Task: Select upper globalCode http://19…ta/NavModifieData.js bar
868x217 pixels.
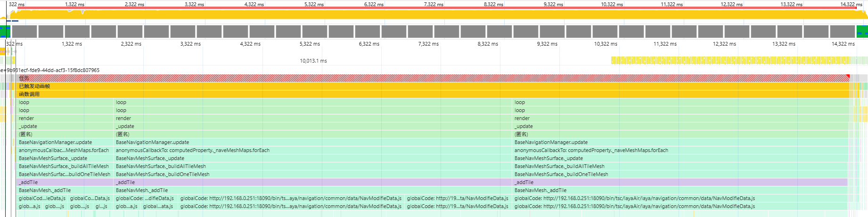Action: click(457, 198)
